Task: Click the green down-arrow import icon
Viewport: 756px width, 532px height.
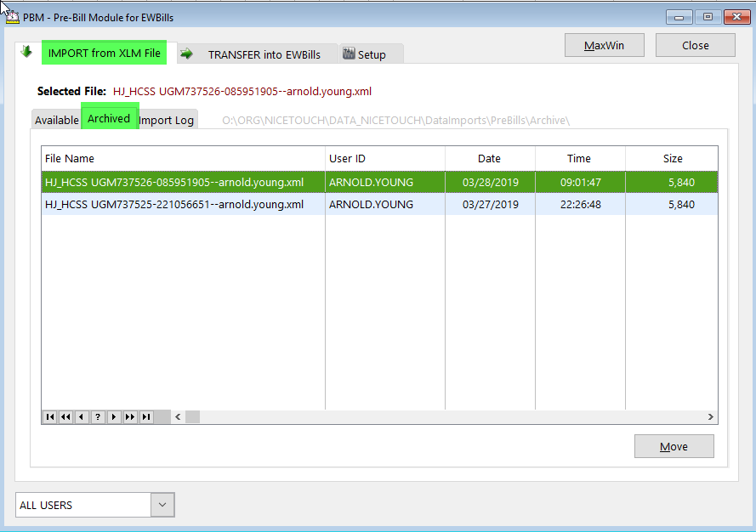Action: click(26, 51)
